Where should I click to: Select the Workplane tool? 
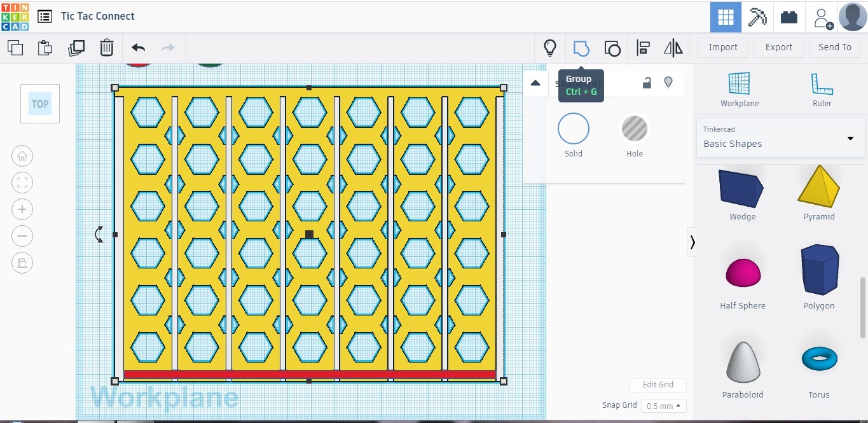740,89
